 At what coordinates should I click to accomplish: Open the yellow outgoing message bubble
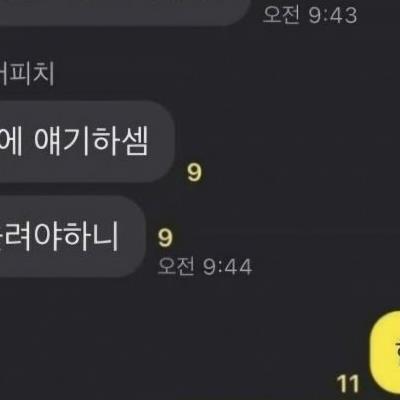(x=385, y=355)
